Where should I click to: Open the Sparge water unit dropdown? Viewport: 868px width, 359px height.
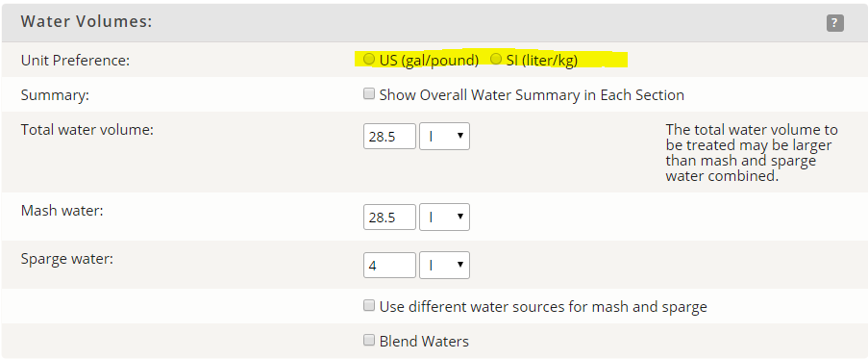coord(444,266)
